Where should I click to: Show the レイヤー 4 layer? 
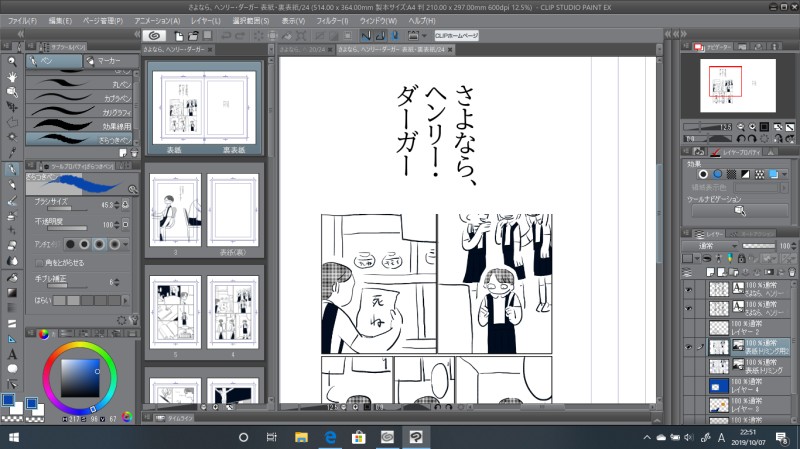[689, 385]
